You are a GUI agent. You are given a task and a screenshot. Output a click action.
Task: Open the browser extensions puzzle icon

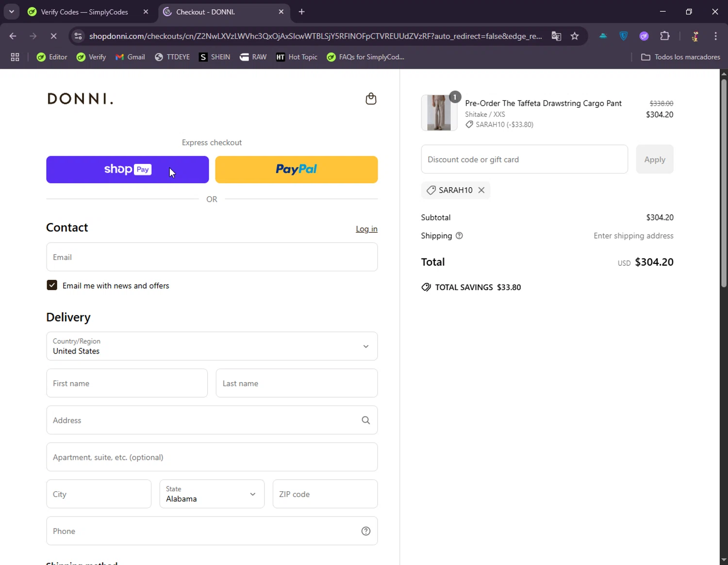(x=665, y=36)
